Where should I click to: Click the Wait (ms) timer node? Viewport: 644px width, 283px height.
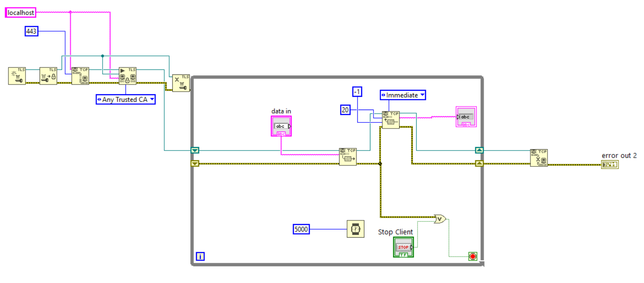click(x=355, y=229)
